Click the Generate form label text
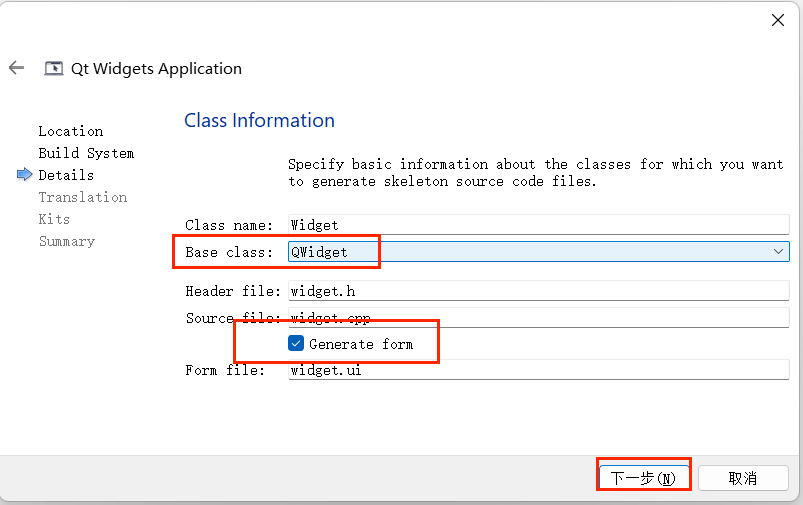This screenshot has height=505, width=803. point(361,344)
